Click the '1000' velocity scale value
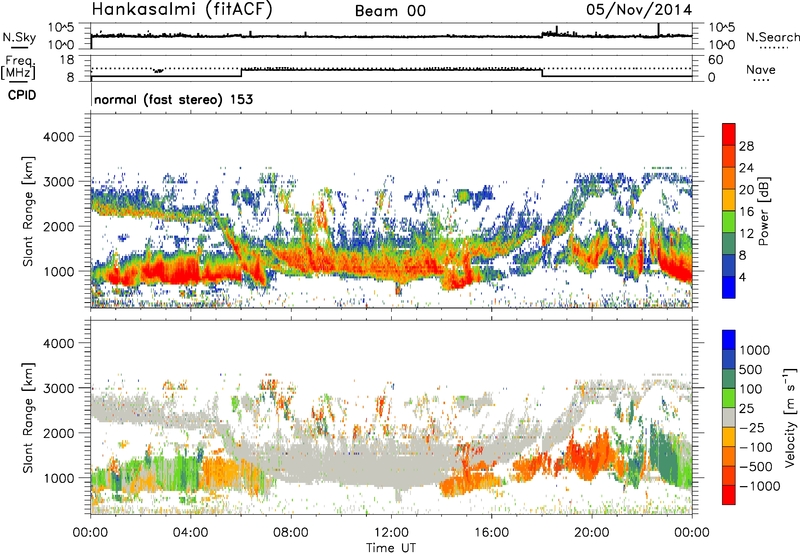This screenshot has width=800, height=554. point(755,350)
